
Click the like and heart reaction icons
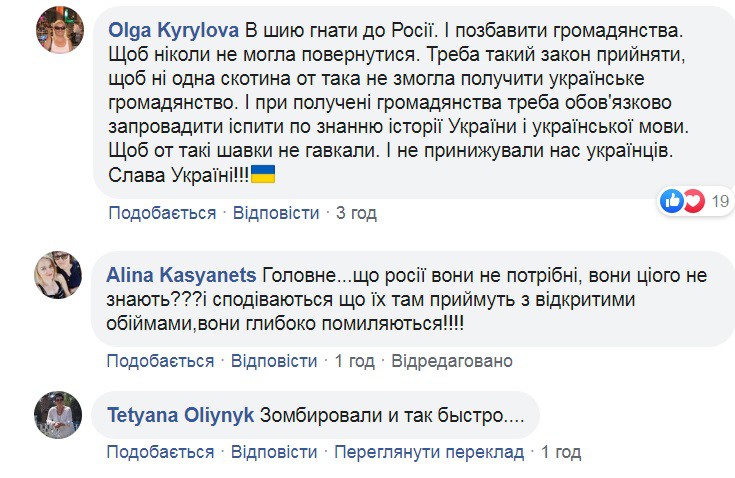(683, 201)
